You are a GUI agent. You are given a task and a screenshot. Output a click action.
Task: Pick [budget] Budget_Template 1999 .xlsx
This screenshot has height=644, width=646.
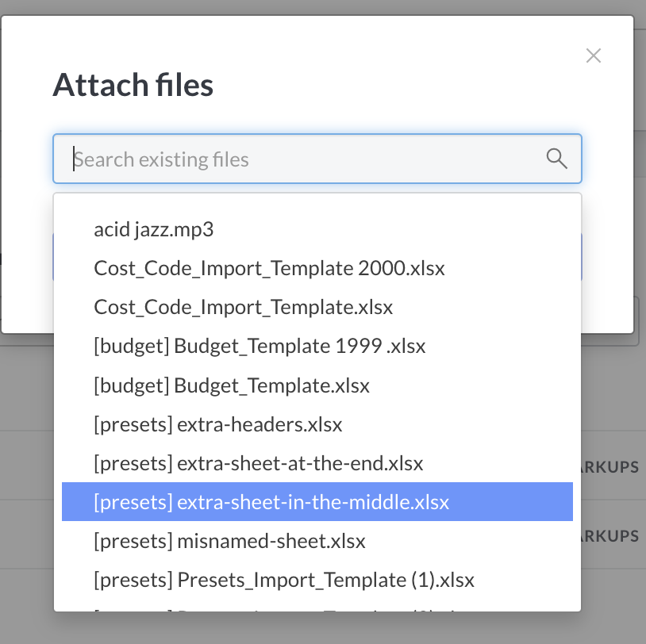(260, 346)
